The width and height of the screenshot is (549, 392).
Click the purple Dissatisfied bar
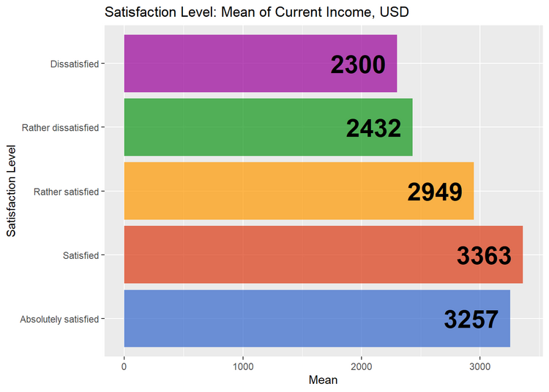click(220, 64)
